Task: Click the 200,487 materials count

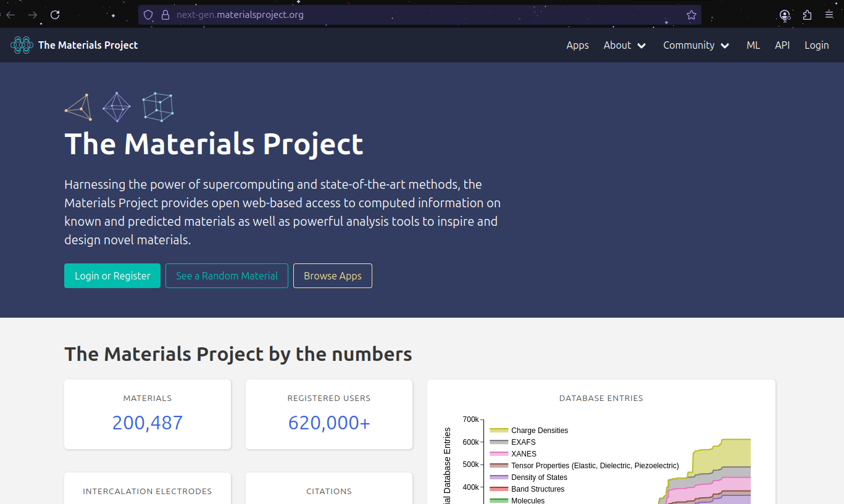Action: click(x=148, y=423)
